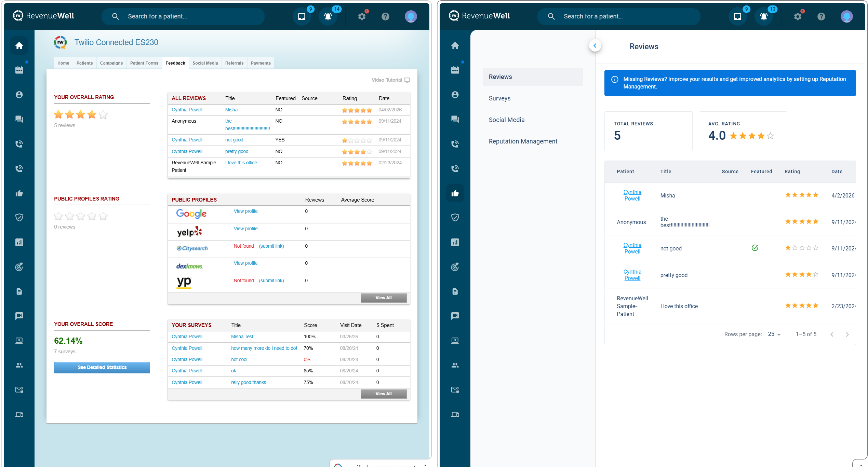This screenshot has height=467, width=868.
Task: Click View profile link for Google
Action: 245,211
